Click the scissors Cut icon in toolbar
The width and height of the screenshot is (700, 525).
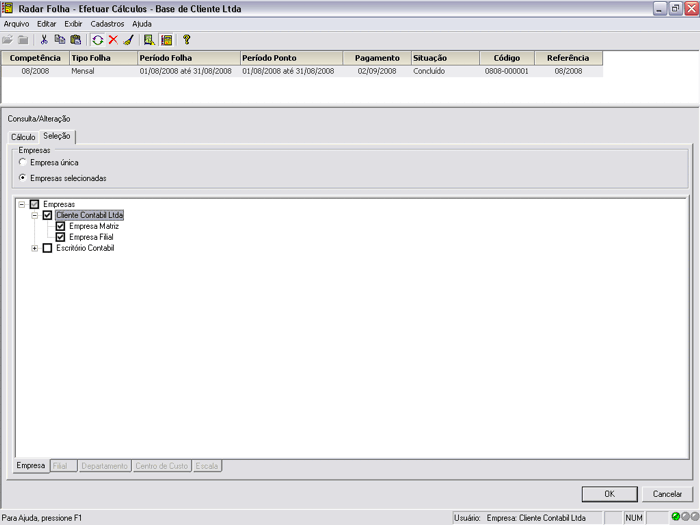click(x=44, y=40)
